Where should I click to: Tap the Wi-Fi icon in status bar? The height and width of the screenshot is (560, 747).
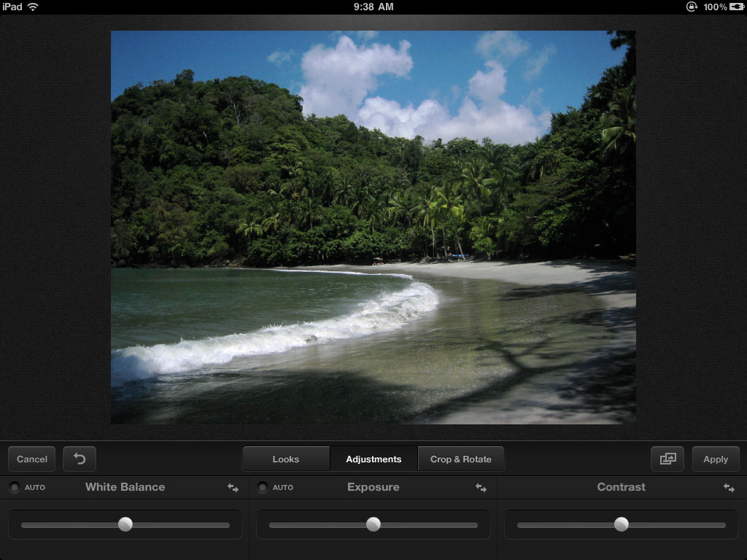click(34, 7)
